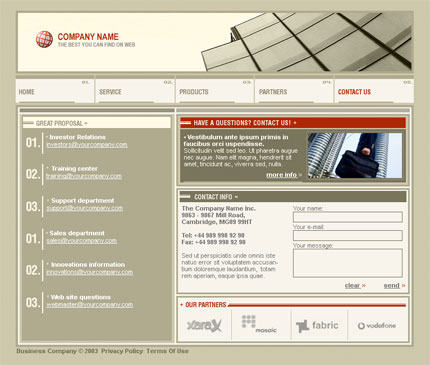Screen dimensions: 430x365
Task: Go to the Home menu tab
Action: tap(55, 91)
